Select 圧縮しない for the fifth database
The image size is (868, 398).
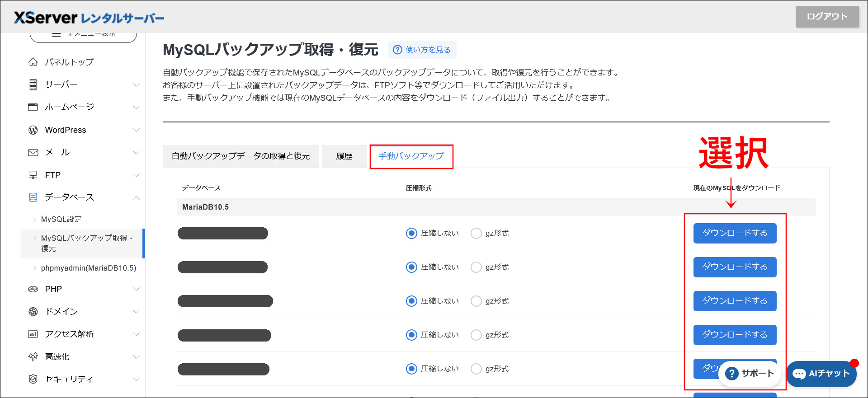click(x=411, y=369)
